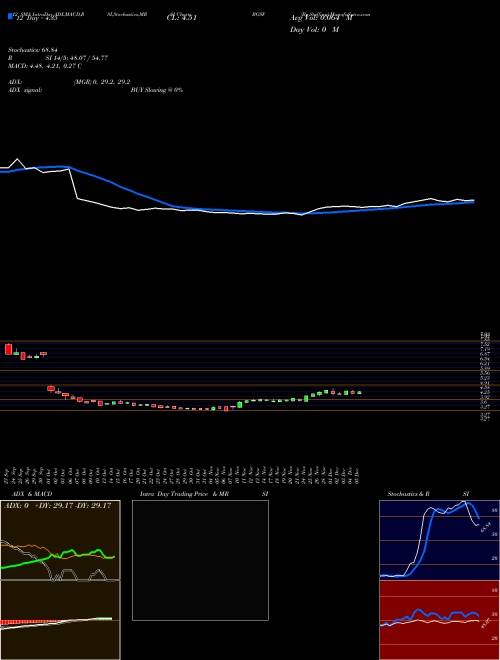The height and width of the screenshot is (660, 500).
Task: Click the 'ADX signal:' label
Action: point(25,90)
